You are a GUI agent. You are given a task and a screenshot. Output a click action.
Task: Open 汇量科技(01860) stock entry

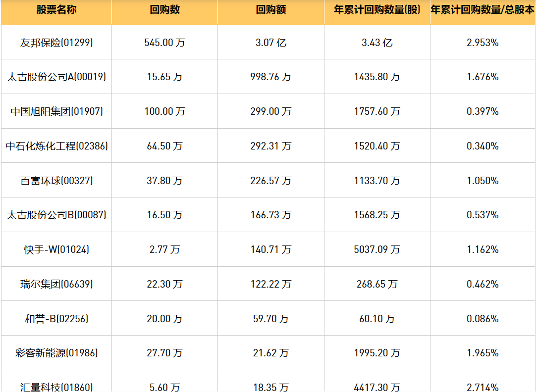pos(56,387)
